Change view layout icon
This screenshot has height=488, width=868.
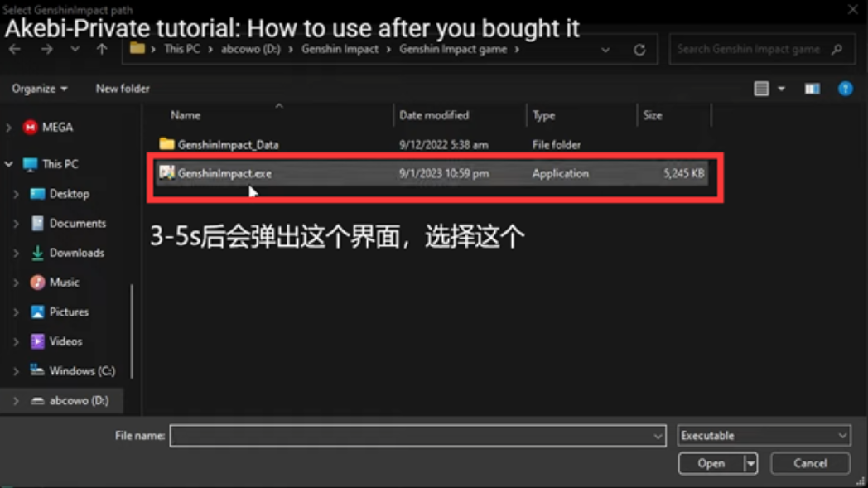pos(762,89)
